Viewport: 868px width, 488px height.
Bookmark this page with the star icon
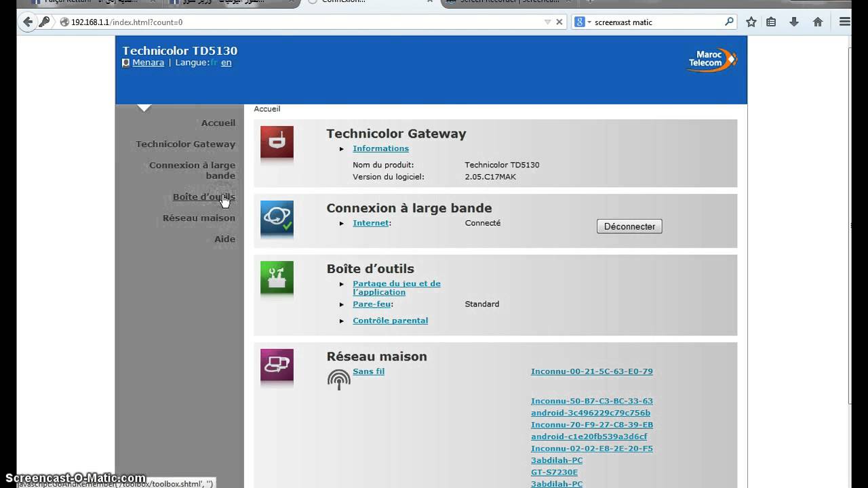[751, 22]
